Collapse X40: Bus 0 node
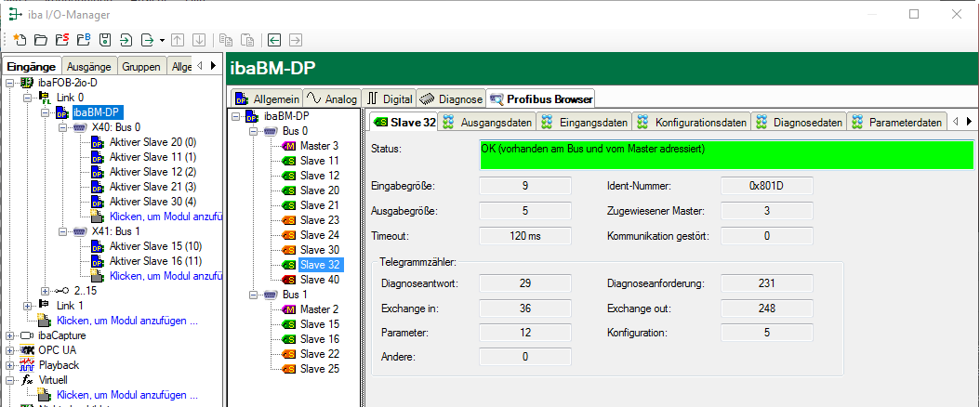The width and height of the screenshot is (980, 407). 62,127
